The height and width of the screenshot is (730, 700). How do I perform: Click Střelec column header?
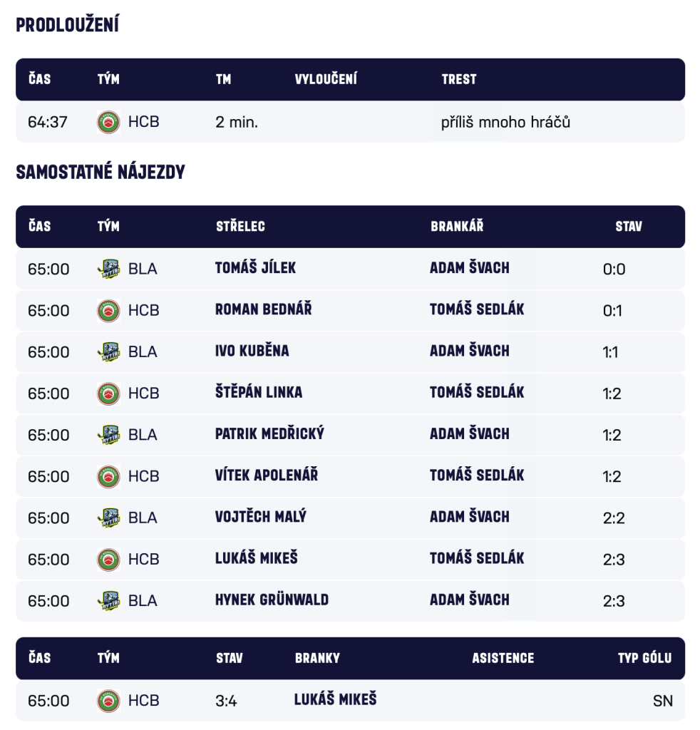pos(240,227)
